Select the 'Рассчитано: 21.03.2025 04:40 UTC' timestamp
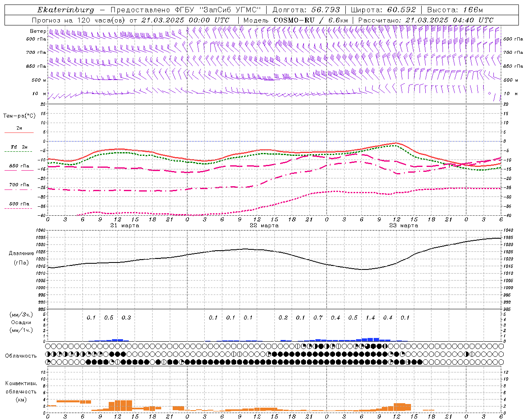Viewport: 525px width, 420px height. (426, 20)
